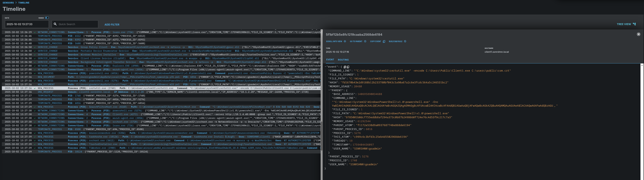Toggle the Range switch on
The width and height of the screenshot is (644, 180).
point(47,18)
